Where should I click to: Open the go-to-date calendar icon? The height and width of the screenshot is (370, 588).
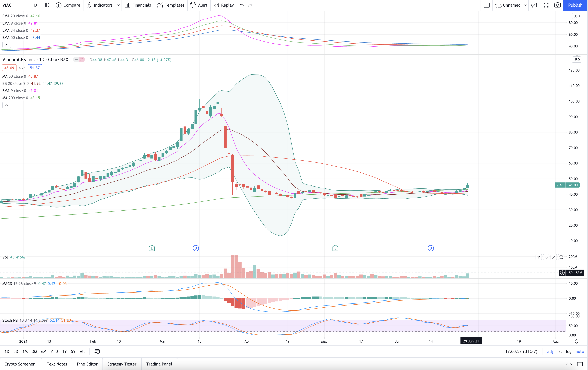(97, 351)
